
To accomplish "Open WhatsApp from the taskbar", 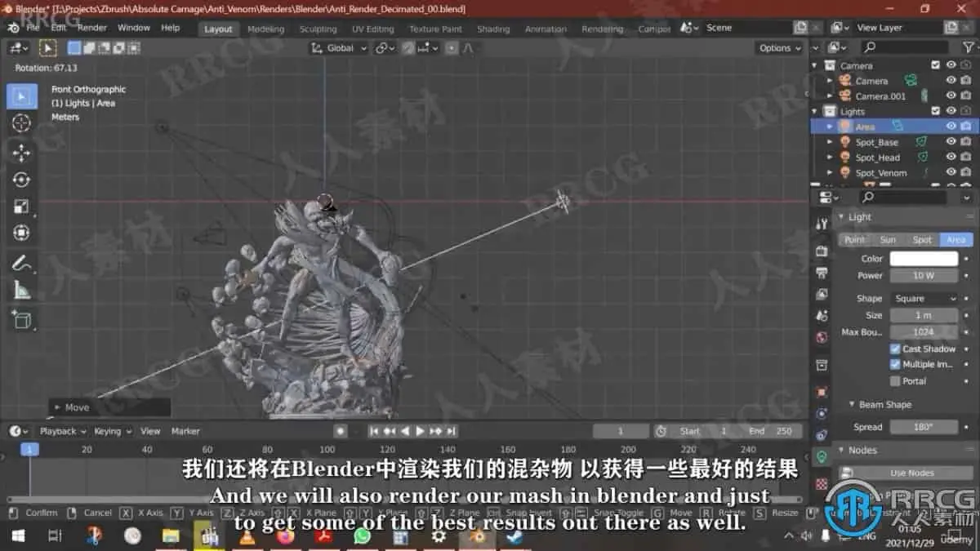I will [362, 536].
